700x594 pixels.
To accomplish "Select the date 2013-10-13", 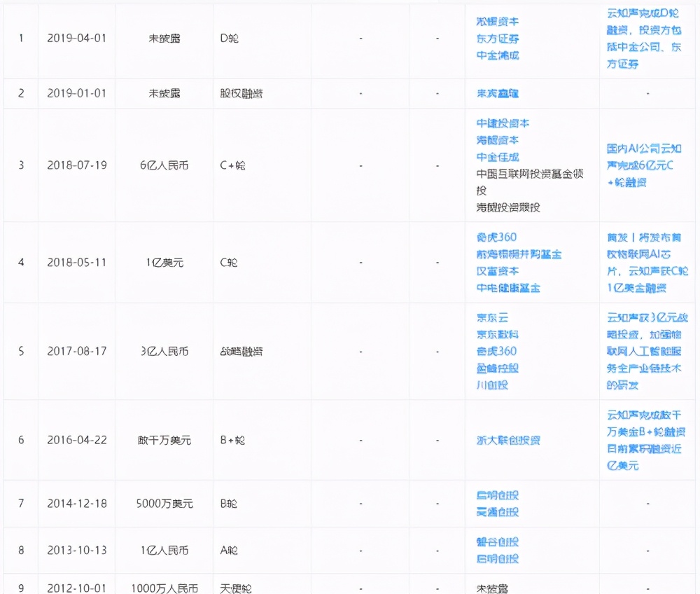I will pos(77,551).
